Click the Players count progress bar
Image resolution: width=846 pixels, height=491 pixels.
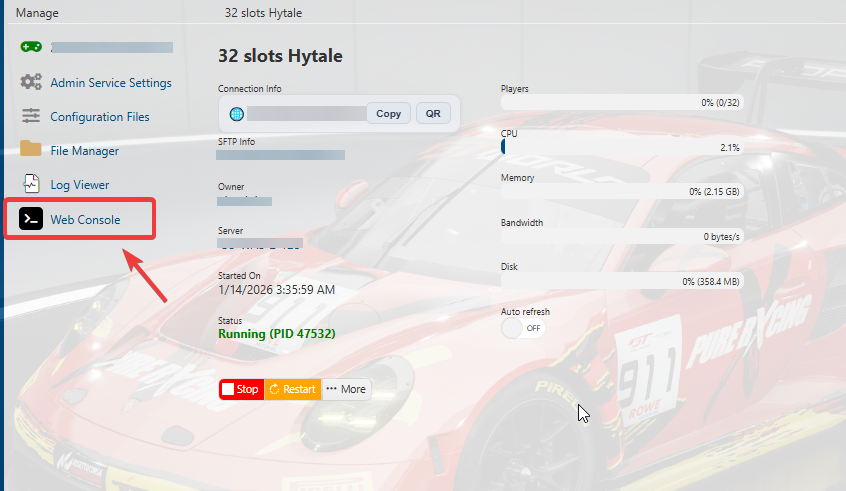(622, 102)
